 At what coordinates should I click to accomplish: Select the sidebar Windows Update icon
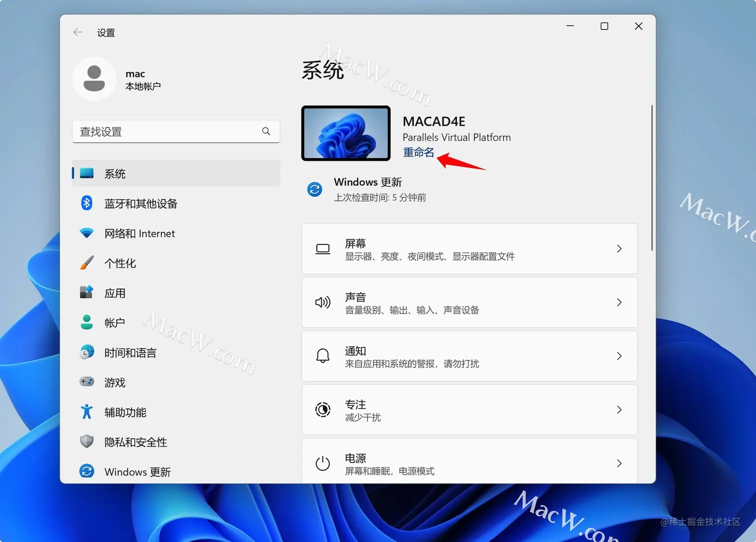point(87,471)
